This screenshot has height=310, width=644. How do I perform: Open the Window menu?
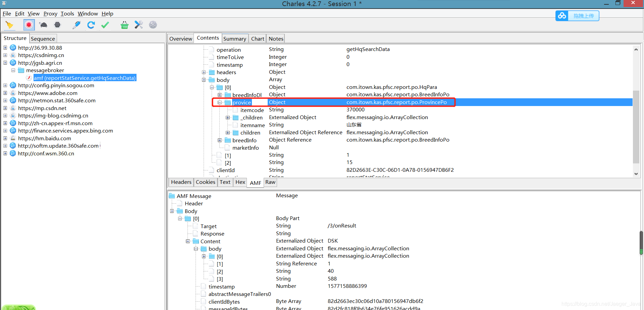pyautogui.click(x=88, y=14)
